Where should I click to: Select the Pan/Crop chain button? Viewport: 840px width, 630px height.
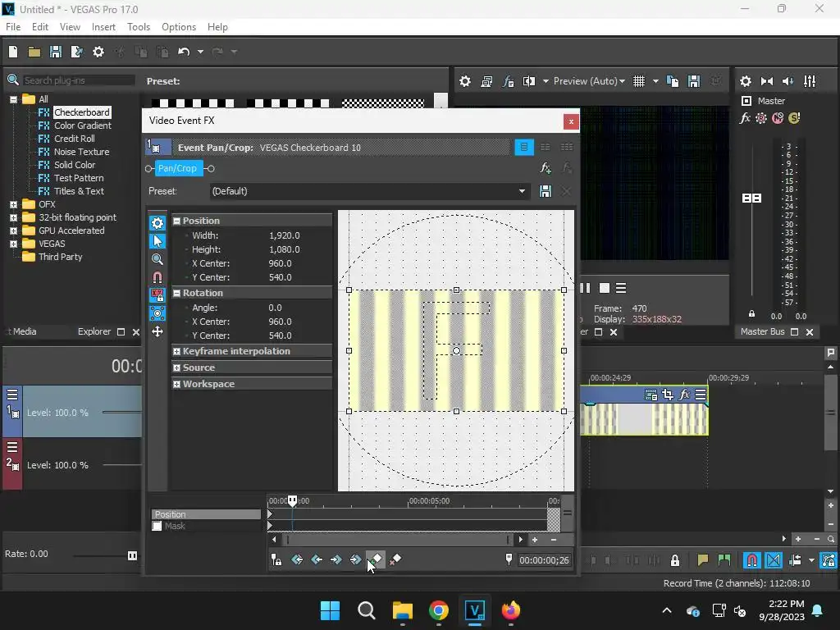tap(179, 168)
